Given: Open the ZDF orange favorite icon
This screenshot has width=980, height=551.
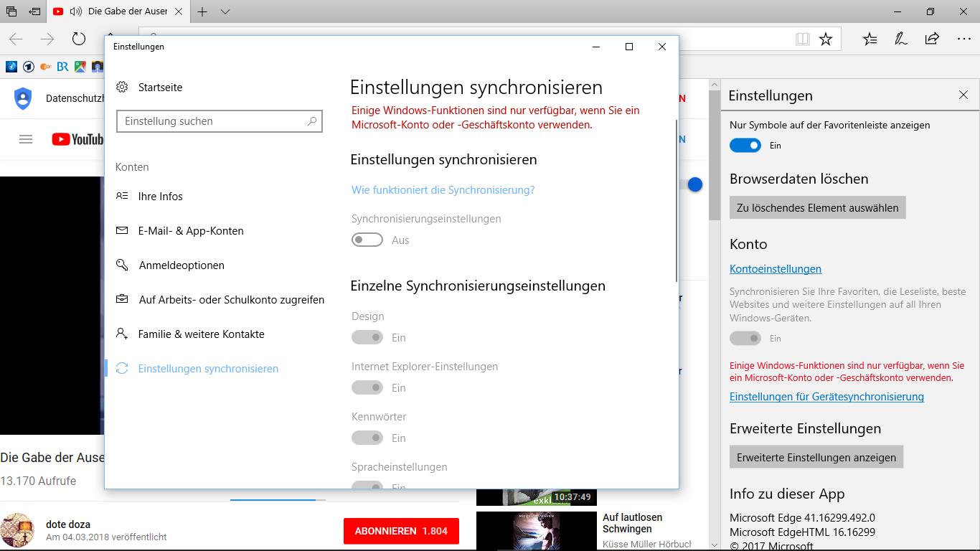Looking at the screenshot, I should click(x=46, y=67).
